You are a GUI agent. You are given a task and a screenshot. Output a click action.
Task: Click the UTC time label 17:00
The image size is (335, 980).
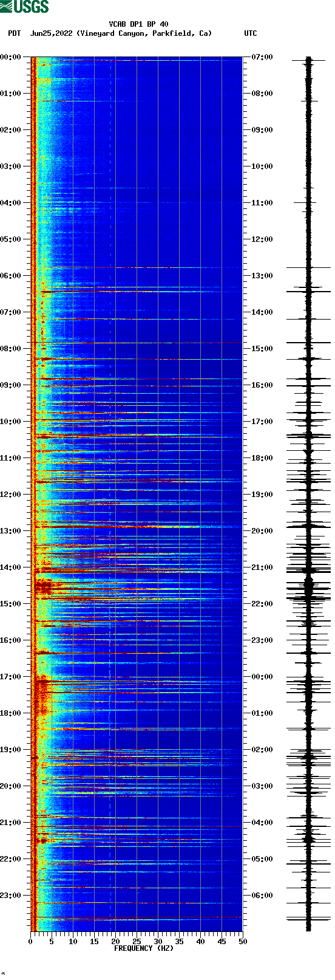pyautogui.click(x=262, y=422)
